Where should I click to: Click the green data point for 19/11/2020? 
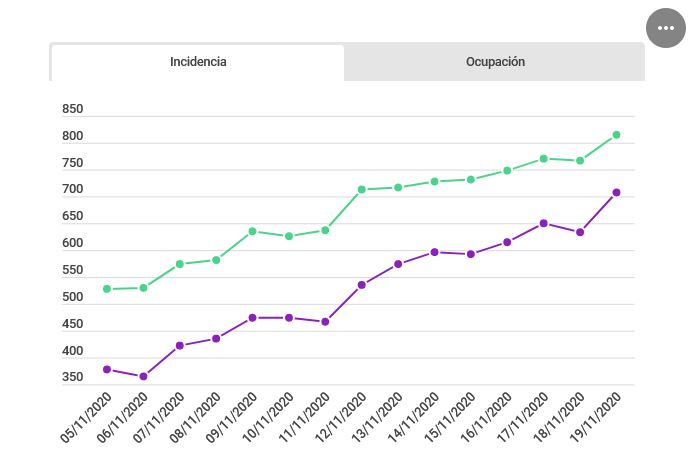click(x=616, y=135)
